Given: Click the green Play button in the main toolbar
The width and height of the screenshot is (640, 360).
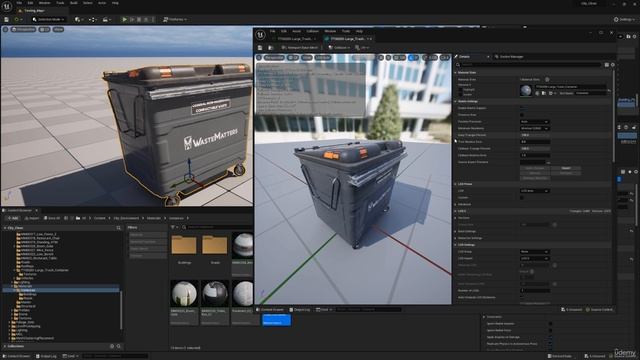Looking at the screenshot, I should pos(124,19).
